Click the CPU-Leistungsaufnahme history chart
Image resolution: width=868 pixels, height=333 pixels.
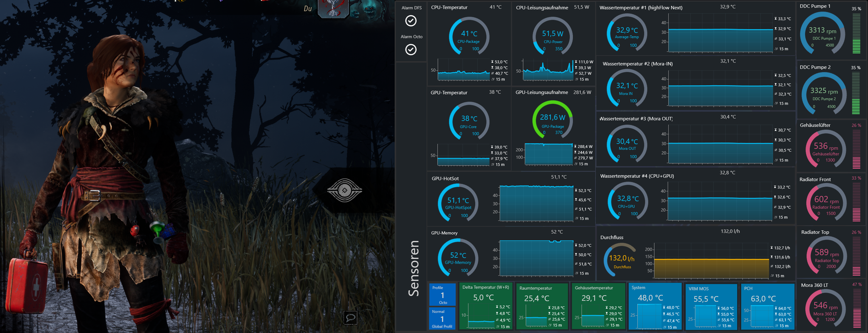click(x=548, y=70)
